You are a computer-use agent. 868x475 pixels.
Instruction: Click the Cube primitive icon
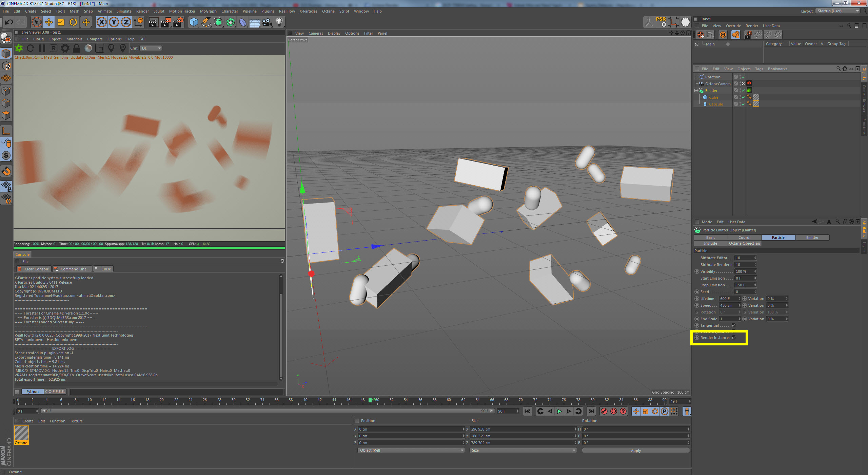[x=194, y=22]
